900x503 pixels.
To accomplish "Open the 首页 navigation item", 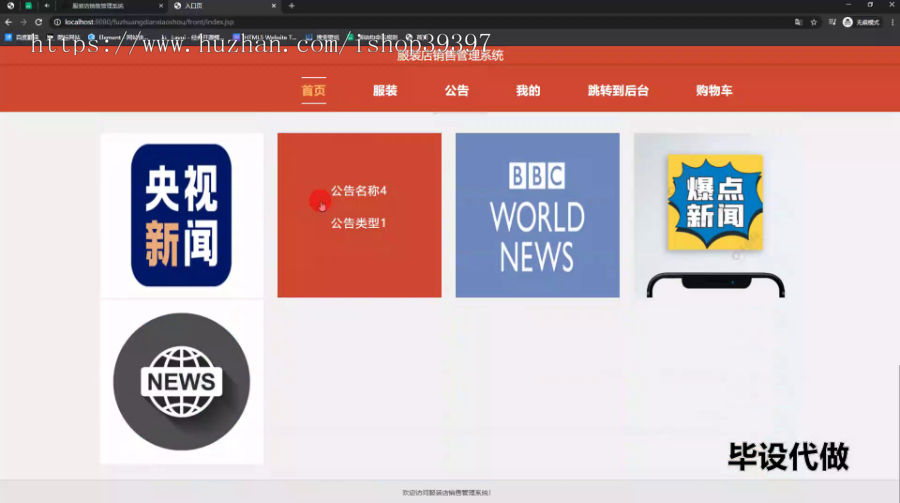I will pyautogui.click(x=313, y=91).
